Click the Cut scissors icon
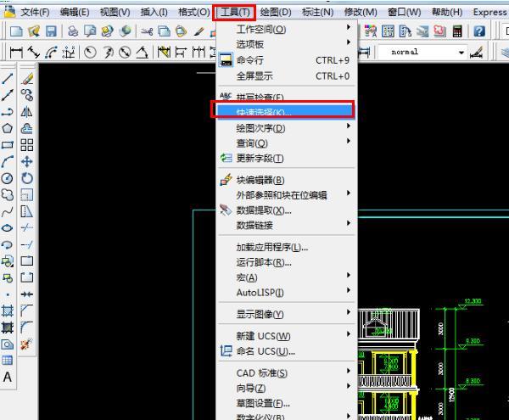Screen dimensions: 509x420 tap(147, 31)
